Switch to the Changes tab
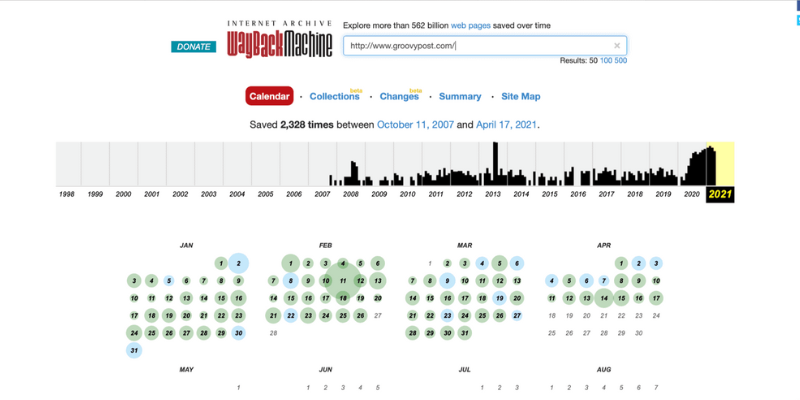 coord(399,96)
